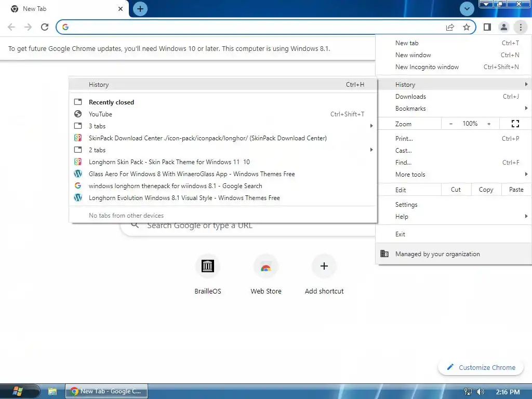
Task: Click the back navigation arrow
Action: point(11,27)
